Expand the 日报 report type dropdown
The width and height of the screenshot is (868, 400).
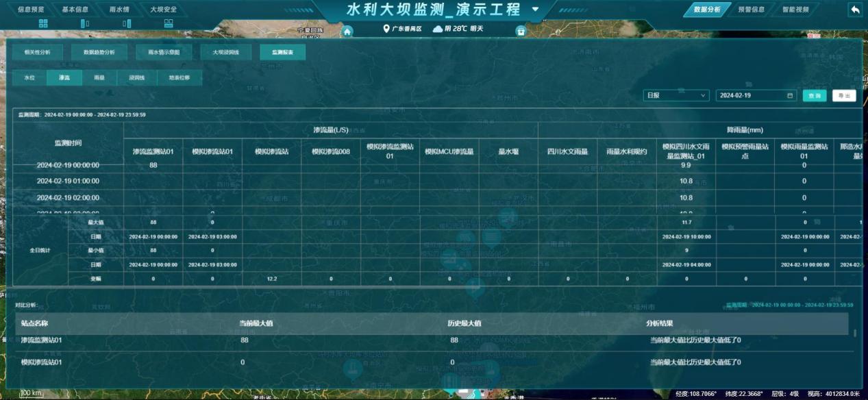point(676,96)
